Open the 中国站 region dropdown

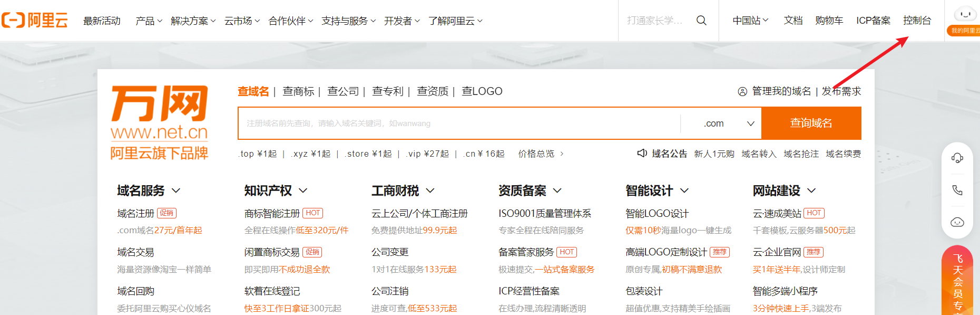pyautogui.click(x=750, y=21)
